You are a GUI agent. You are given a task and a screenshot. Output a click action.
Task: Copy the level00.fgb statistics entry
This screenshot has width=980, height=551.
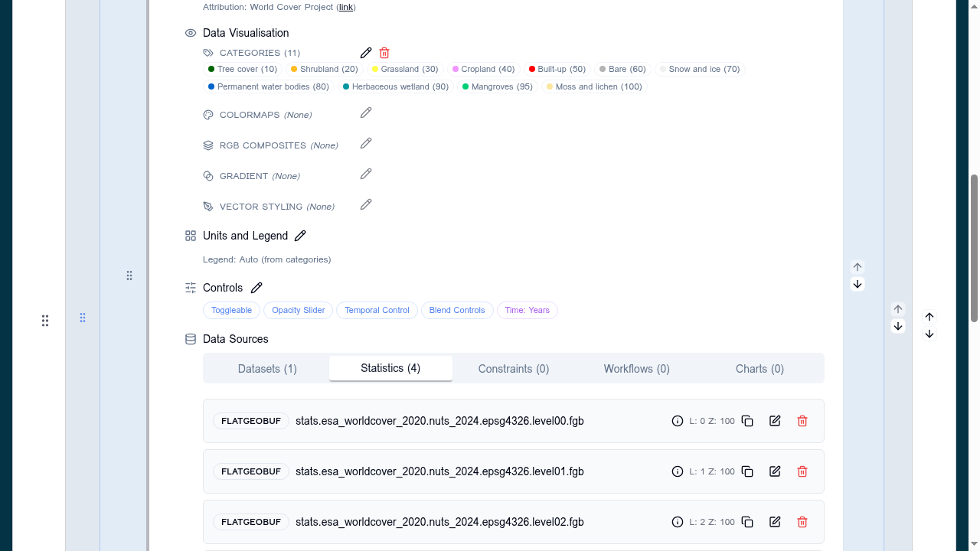[747, 421]
